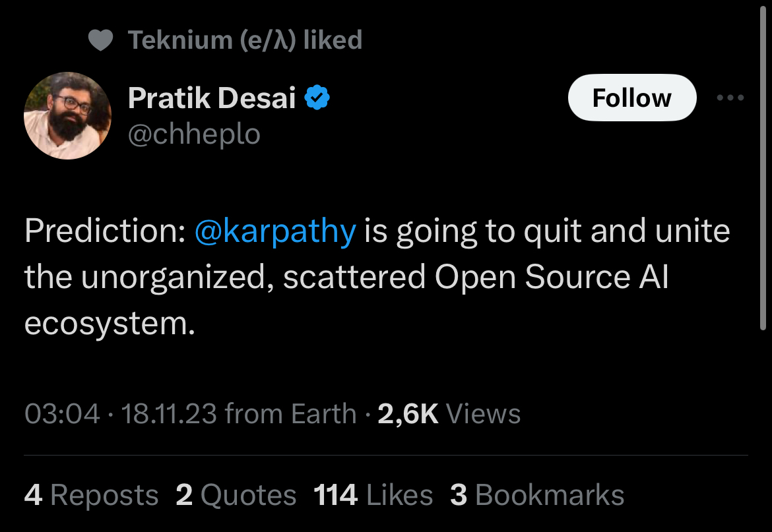Viewport: 772px width, 532px height.
Task: Open Pratik Desai's profile picture
Action: coord(67,115)
